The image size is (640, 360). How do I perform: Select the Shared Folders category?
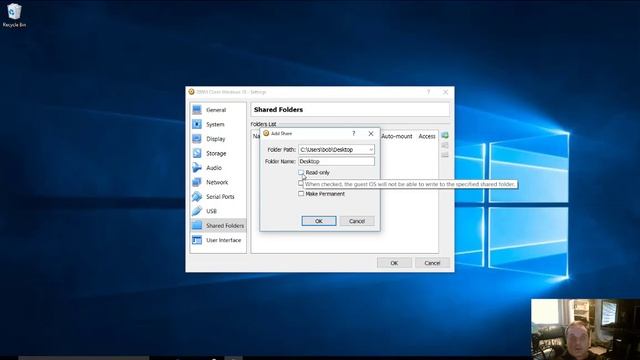[x=218, y=225]
